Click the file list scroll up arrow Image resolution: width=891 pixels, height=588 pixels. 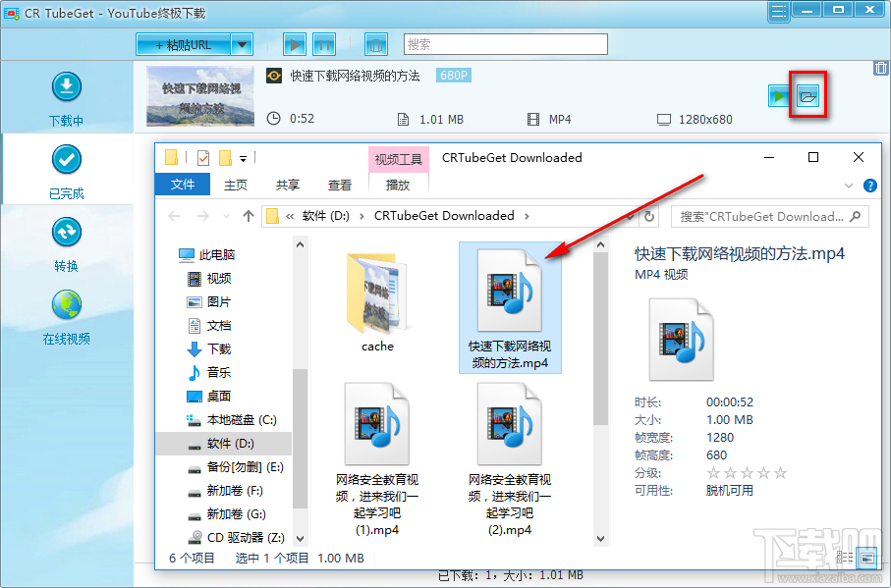[x=600, y=245]
